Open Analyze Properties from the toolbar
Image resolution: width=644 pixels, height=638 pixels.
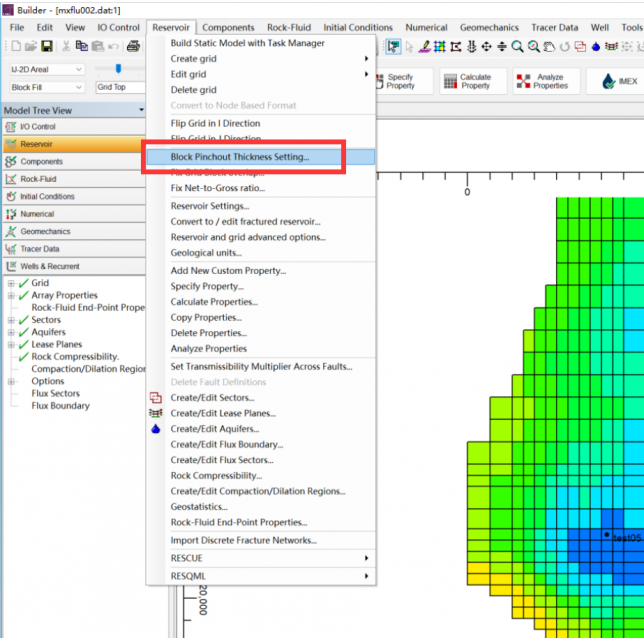point(545,81)
